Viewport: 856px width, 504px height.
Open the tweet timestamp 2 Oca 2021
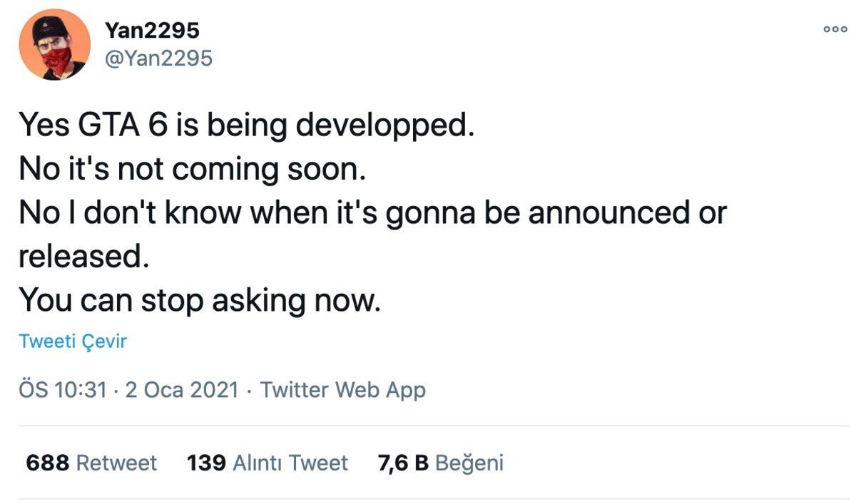pyautogui.click(x=182, y=390)
